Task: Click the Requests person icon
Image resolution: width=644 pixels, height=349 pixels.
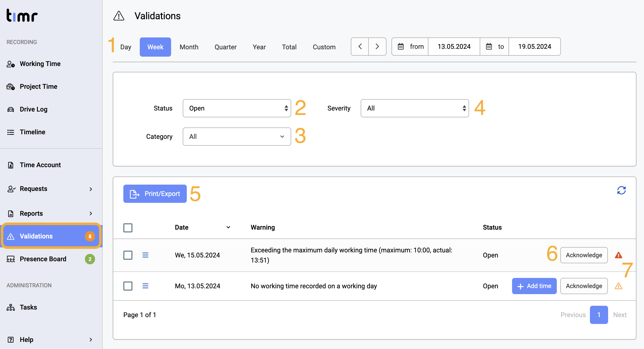Action: tap(11, 189)
